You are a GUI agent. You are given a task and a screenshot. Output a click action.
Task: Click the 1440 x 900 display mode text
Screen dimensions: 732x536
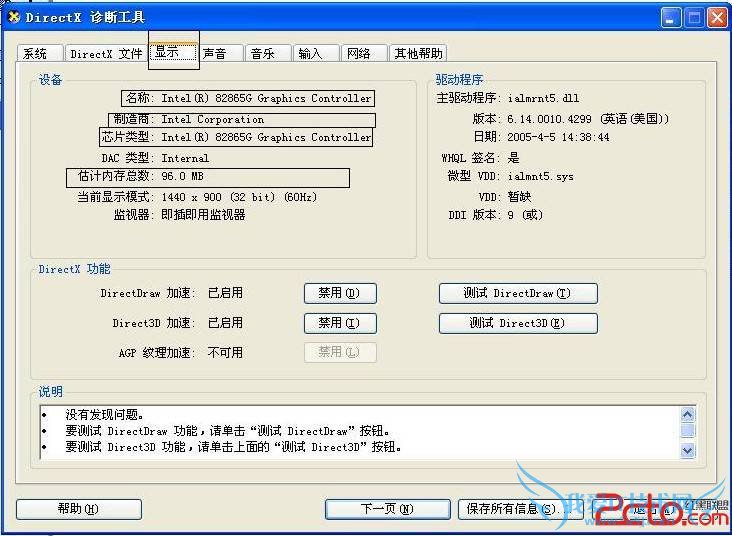tap(239, 197)
